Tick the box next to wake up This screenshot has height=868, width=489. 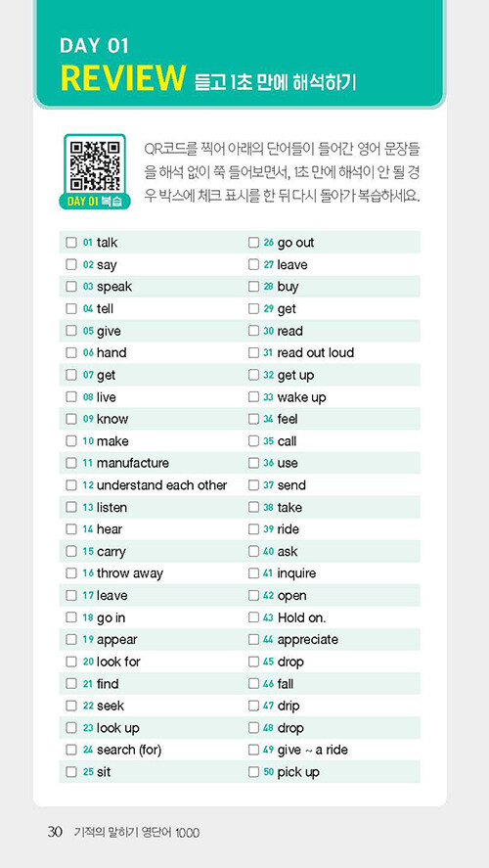click(x=253, y=397)
